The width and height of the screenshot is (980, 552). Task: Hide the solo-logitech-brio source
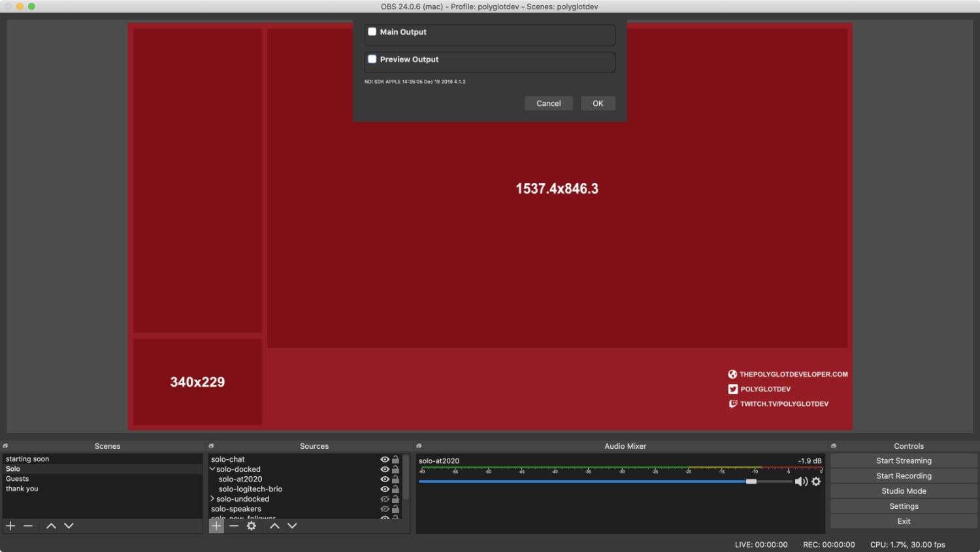click(385, 489)
